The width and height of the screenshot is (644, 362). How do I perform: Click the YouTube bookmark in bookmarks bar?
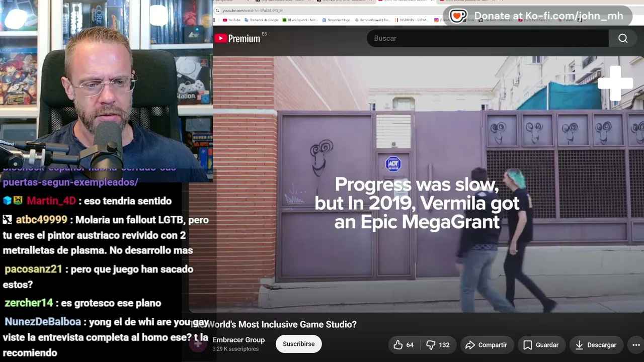click(x=231, y=20)
